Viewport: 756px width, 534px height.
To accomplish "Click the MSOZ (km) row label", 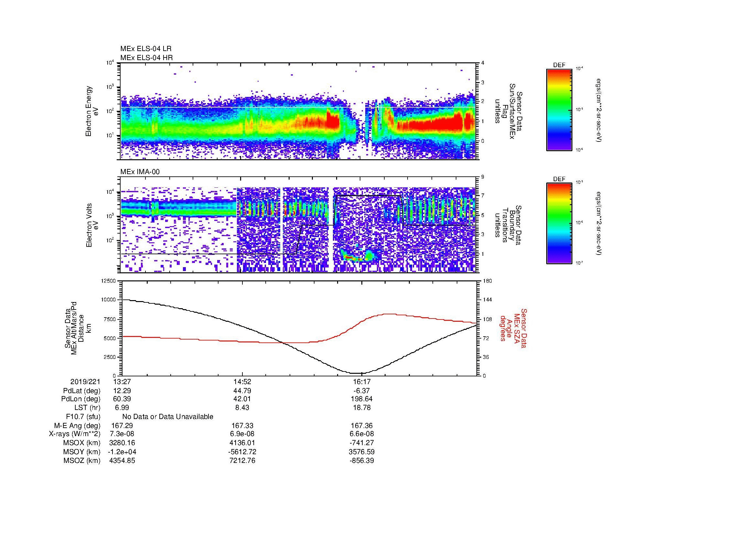I will 82,461.
